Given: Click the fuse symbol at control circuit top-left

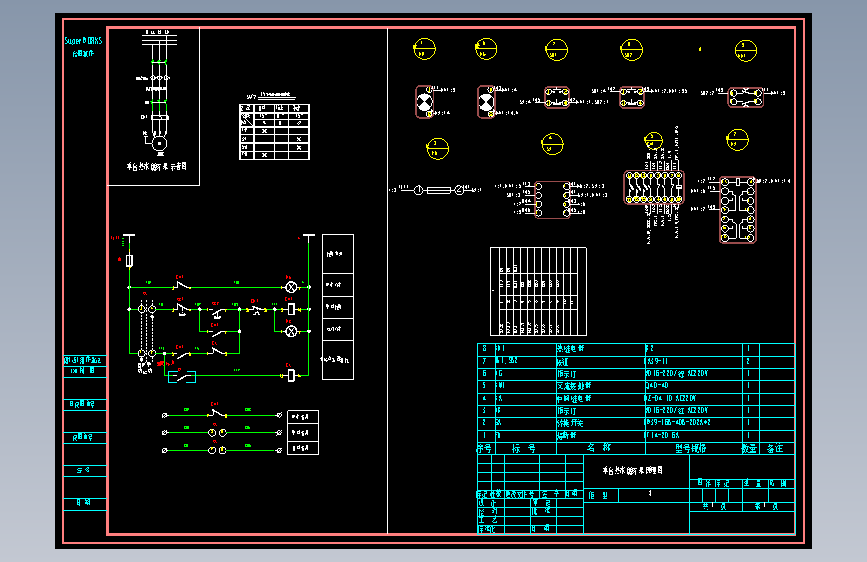Looking at the screenshot, I should tap(129, 261).
